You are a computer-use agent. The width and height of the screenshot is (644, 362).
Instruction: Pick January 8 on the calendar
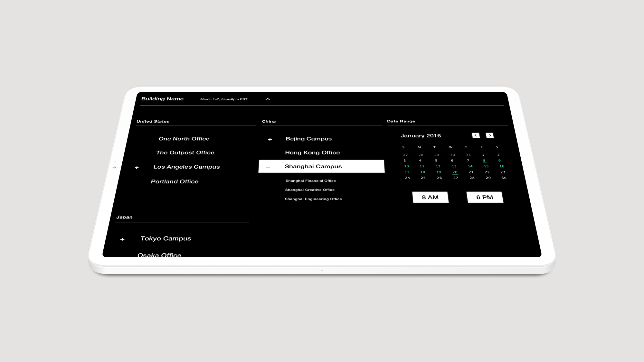[484, 161]
